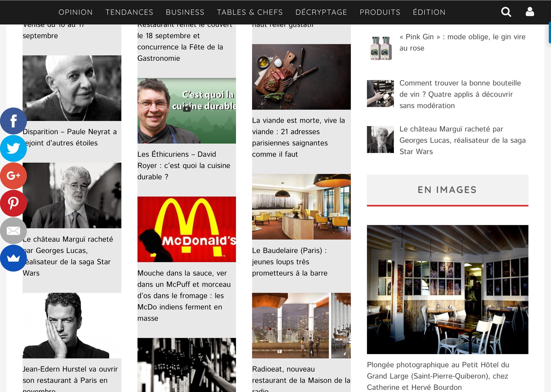Read 'Plongée photographique au Petit Hôtel' caption
Viewport: 551px width, 392px height.
click(438, 376)
